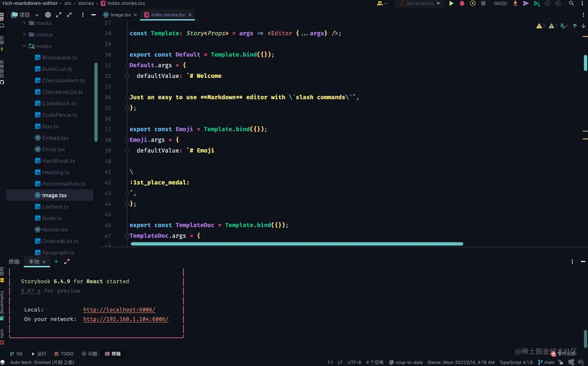Open terminal panel options menu

572,262
